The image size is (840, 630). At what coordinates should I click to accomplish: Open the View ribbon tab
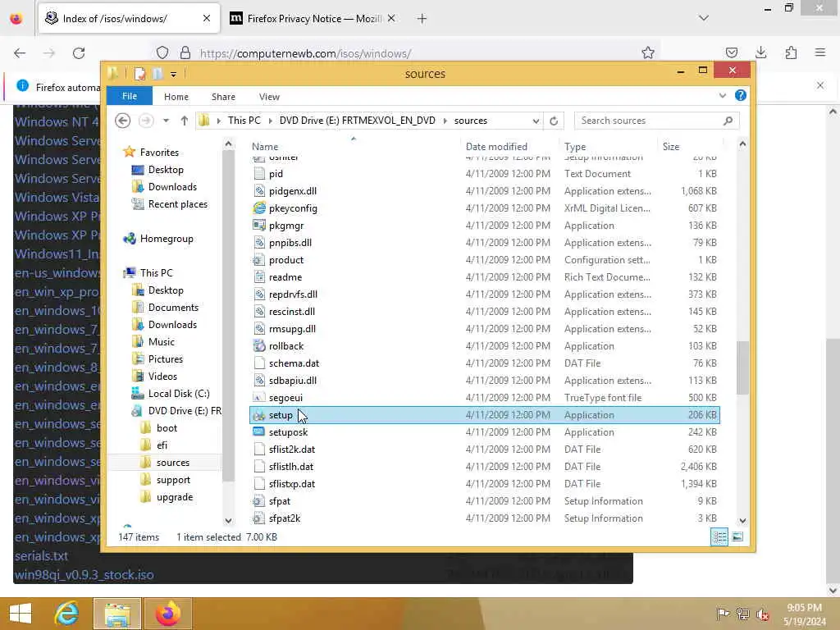click(x=269, y=97)
